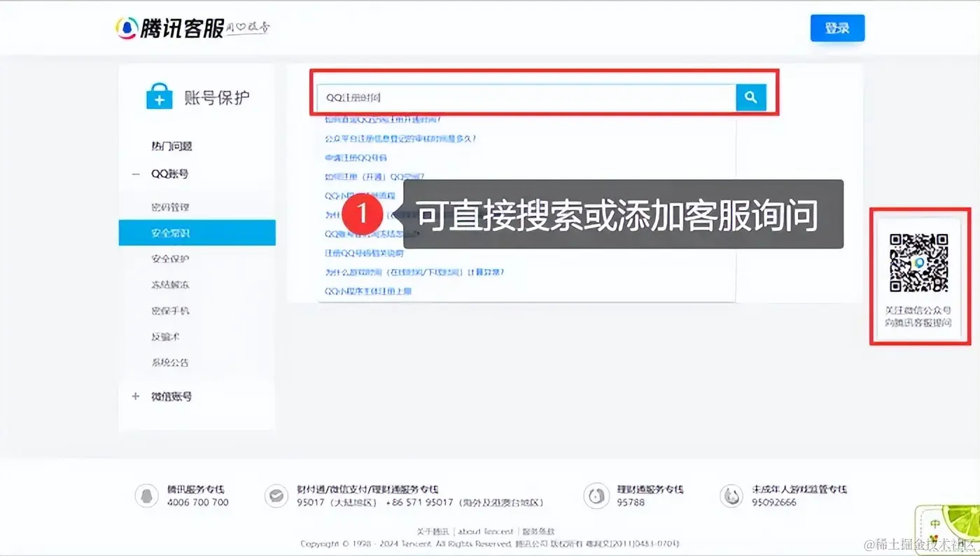Open 热门问题 in the sidebar
980x556 pixels.
point(171,146)
